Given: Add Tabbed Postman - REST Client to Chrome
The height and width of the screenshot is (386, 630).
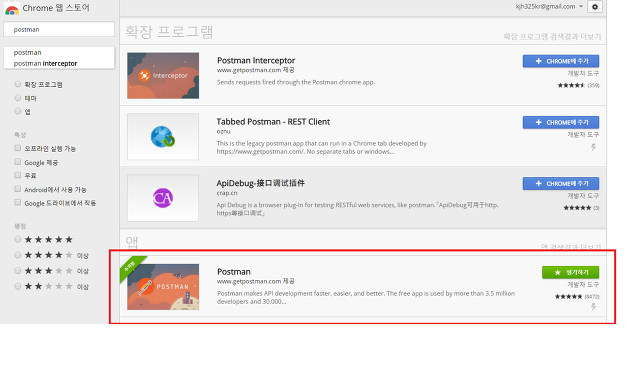Looking at the screenshot, I should 561,123.
